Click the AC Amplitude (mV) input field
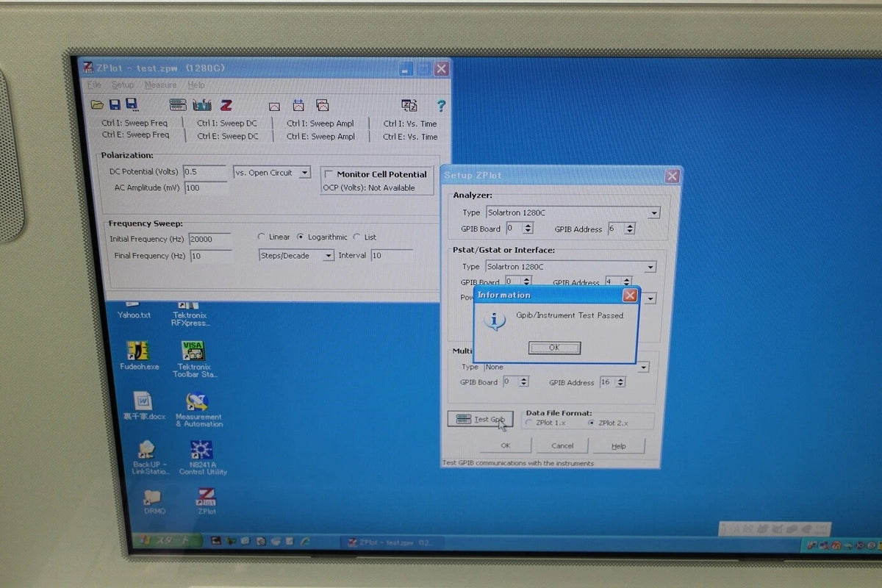 pos(207,188)
